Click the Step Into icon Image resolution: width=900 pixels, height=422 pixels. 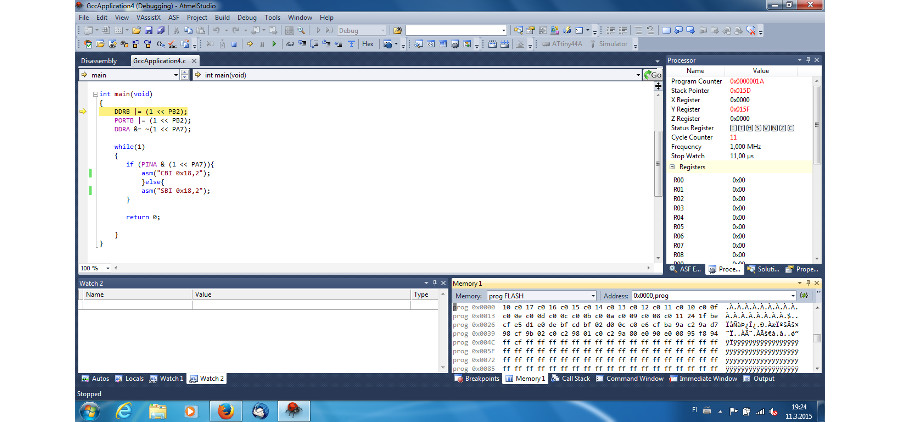[x=301, y=44]
